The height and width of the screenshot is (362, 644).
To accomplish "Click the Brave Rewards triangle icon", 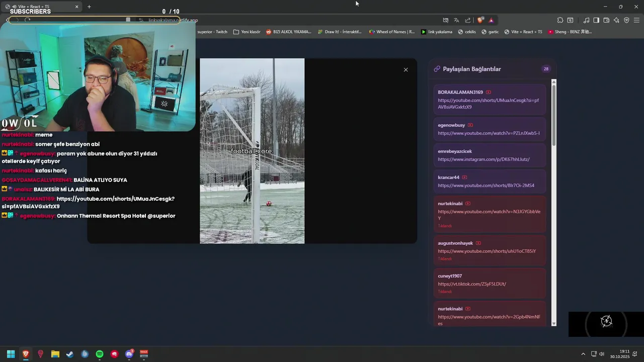I will (x=491, y=20).
